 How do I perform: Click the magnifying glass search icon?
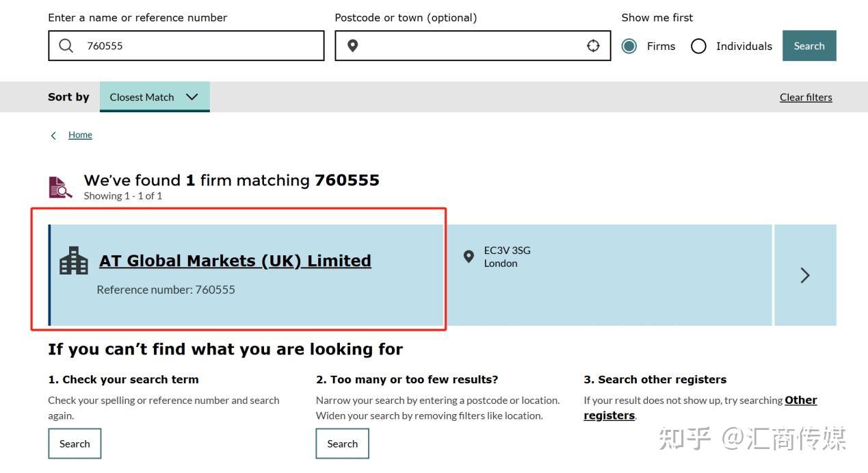(66, 46)
